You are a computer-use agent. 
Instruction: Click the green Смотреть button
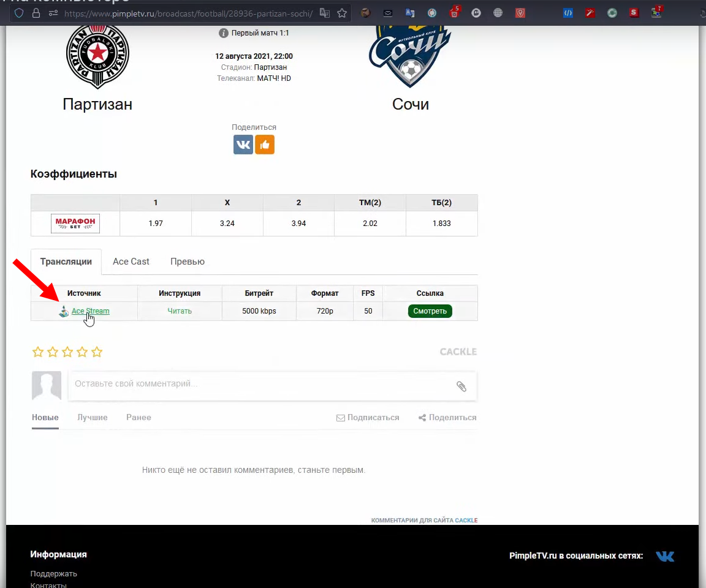(430, 311)
